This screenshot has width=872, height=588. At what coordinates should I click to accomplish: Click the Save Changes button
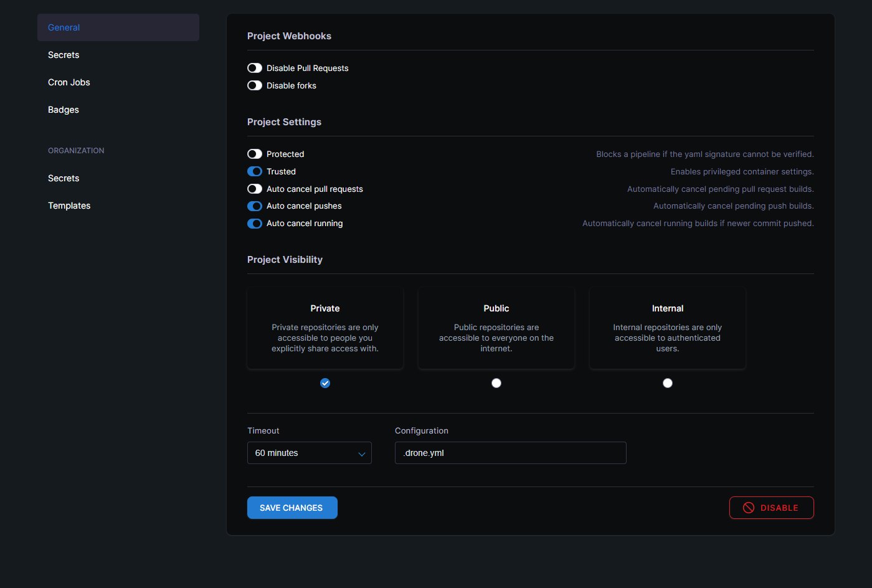[x=292, y=508]
